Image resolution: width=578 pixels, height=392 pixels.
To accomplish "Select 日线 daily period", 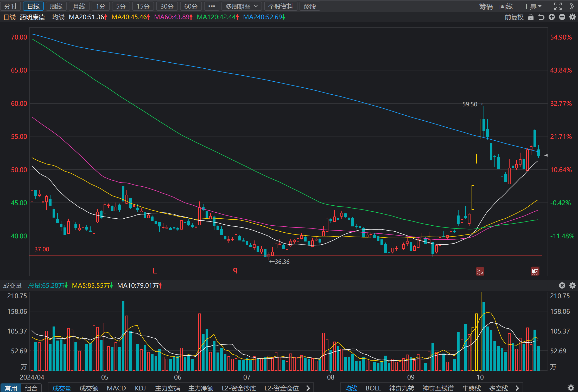I will [33, 6].
